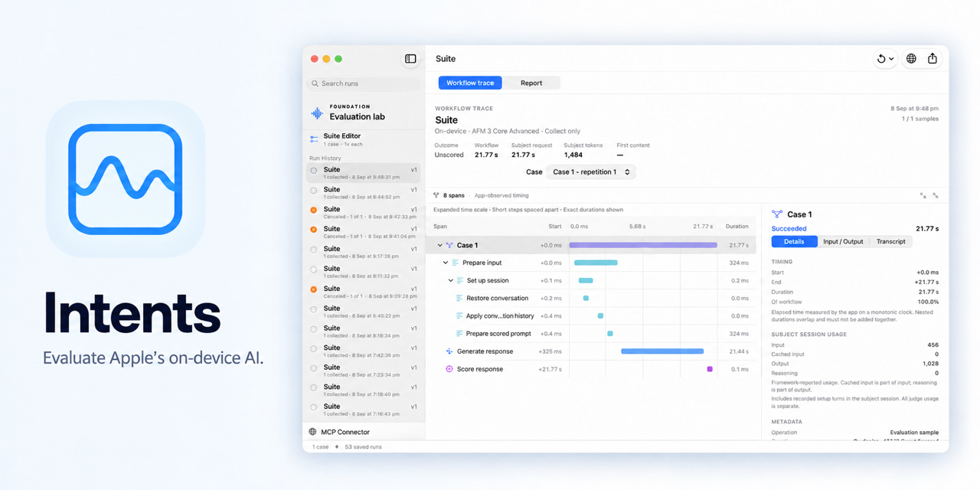Collapse the Prepare input span
The image size is (980, 490).
[x=446, y=263]
